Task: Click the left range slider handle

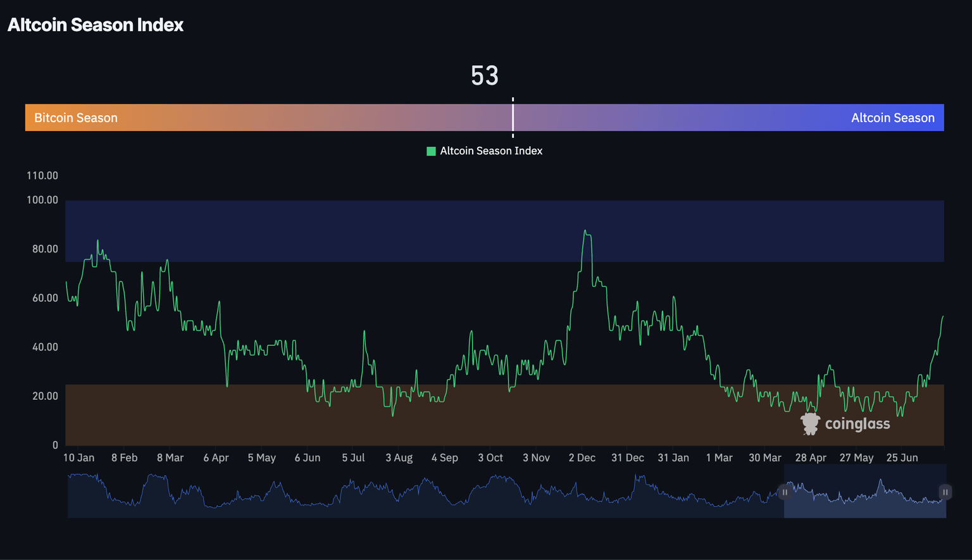Action: click(785, 492)
